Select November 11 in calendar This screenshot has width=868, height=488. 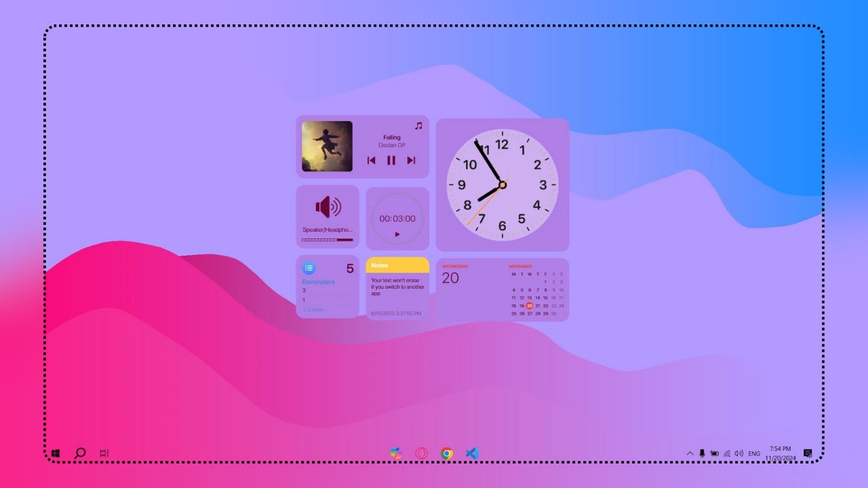513,298
